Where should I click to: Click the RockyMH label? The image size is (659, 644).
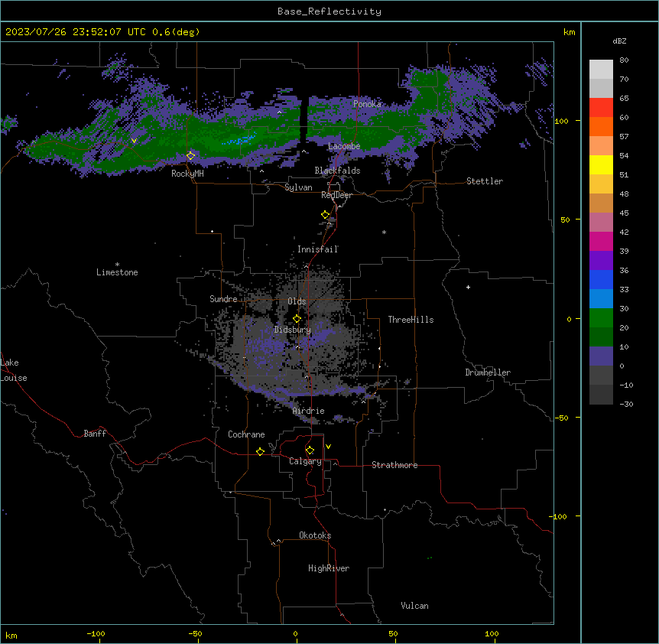click(187, 174)
